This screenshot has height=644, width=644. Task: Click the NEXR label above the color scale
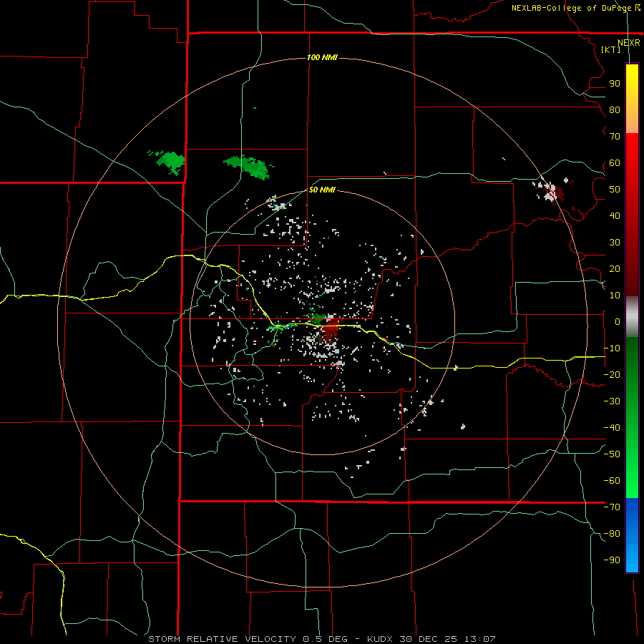pos(628,43)
